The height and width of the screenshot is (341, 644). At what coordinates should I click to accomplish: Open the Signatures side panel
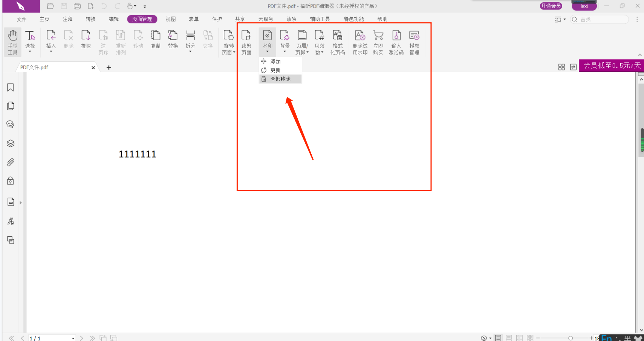(11, 221)
